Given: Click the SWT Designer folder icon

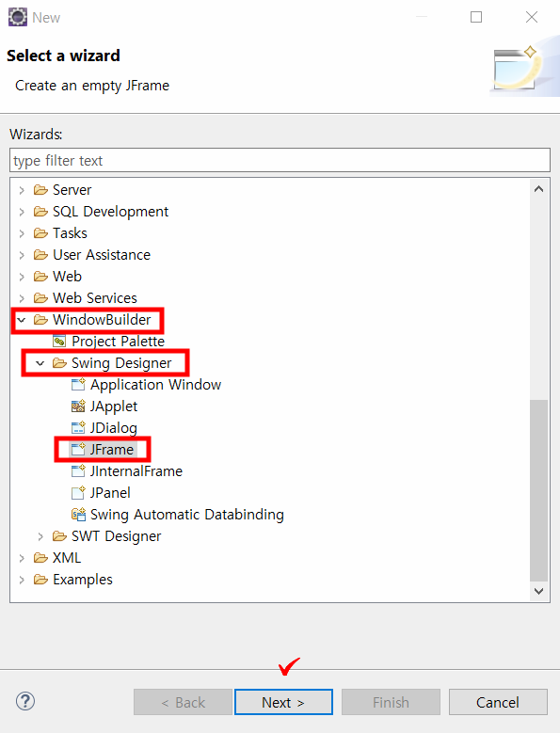Looking at the screenshot, I should (59, 535).
